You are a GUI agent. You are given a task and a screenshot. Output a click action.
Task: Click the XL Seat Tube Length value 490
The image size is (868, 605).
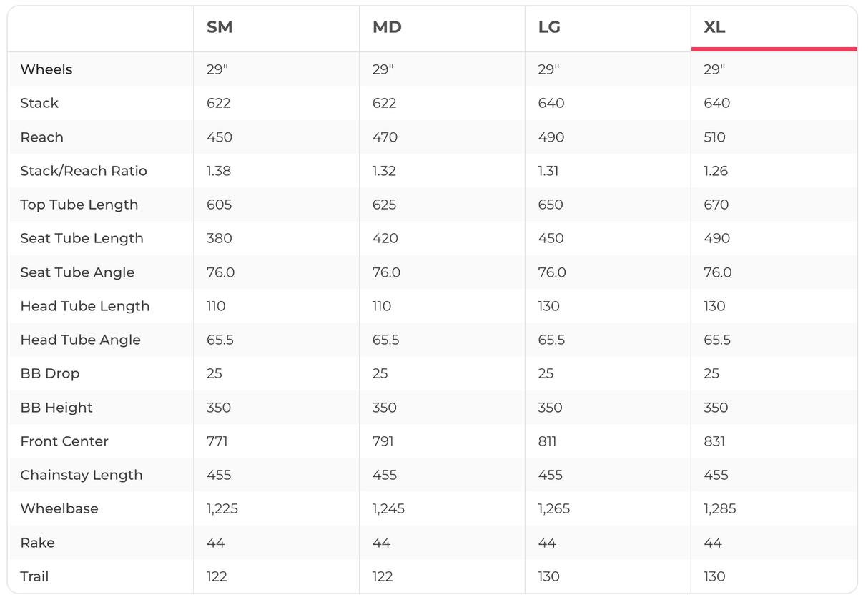pos(716,238)
